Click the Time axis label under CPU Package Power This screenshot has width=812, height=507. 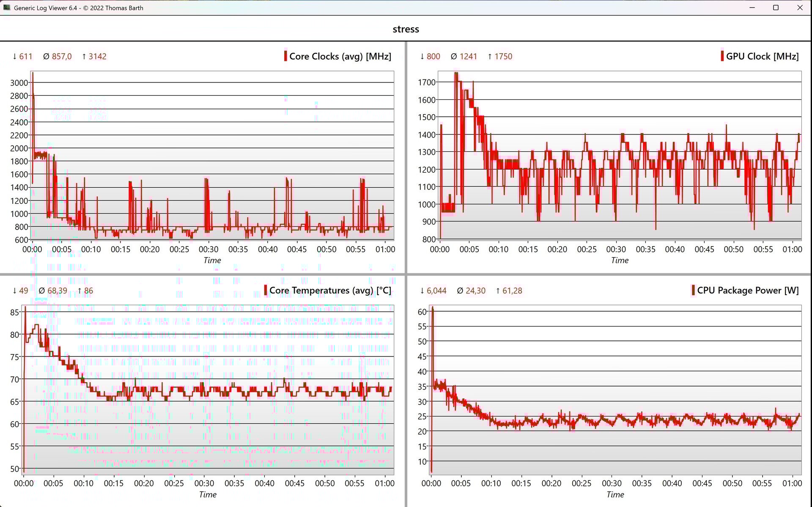(x=615, y=494)
